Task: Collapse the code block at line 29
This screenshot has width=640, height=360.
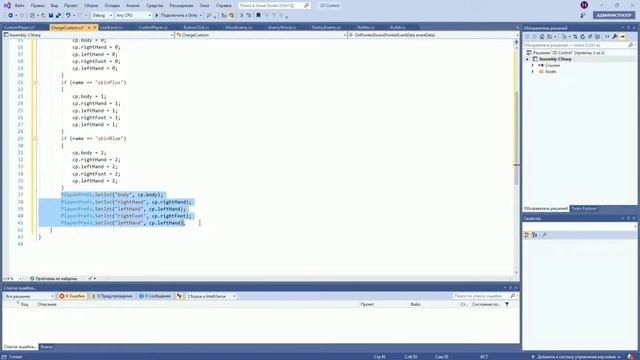Action: pyautogui.click(x=36, y=139)
